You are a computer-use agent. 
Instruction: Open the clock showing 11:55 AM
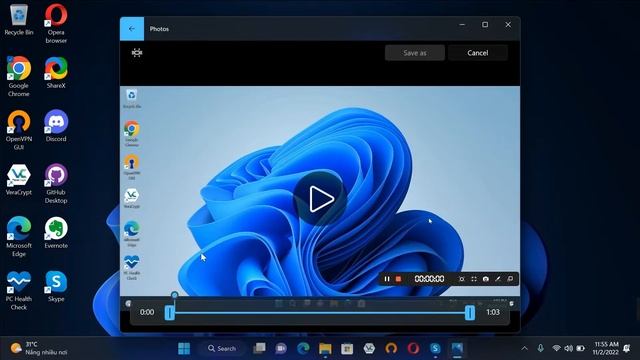pyautogui.click(x=606, y=348)
